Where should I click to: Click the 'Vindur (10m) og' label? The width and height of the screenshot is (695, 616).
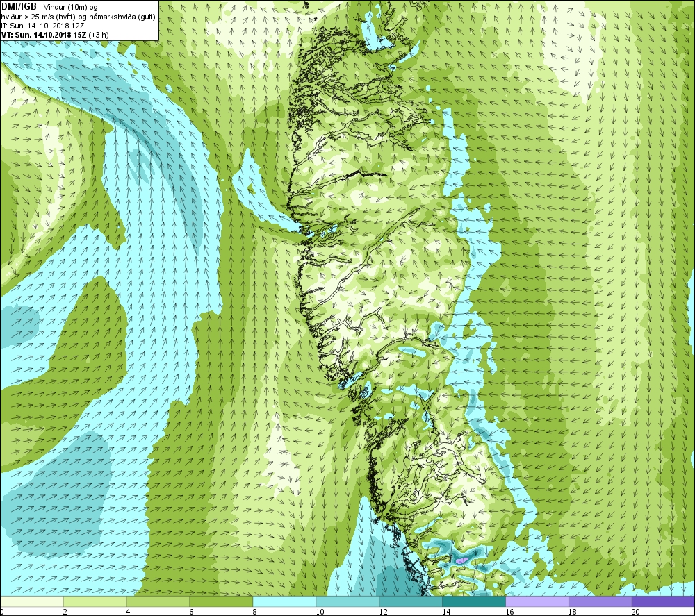(x=71, y=8)
